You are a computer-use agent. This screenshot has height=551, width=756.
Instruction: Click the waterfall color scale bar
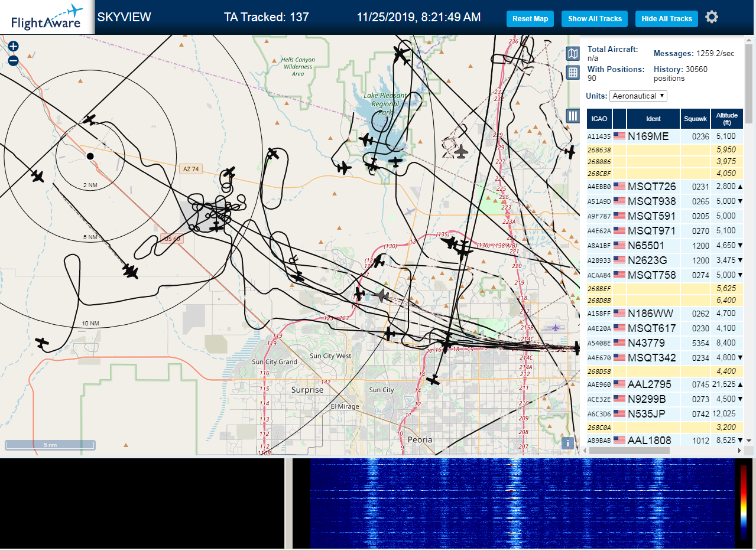point(744,503)
